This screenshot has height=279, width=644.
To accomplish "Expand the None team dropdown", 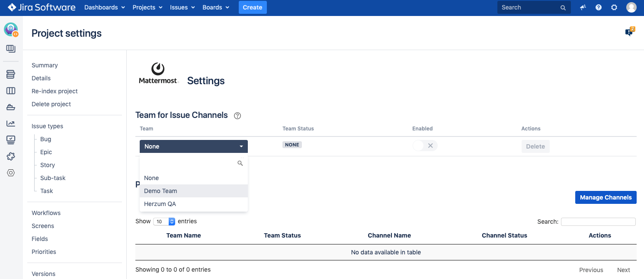I will tap(193, 146).
